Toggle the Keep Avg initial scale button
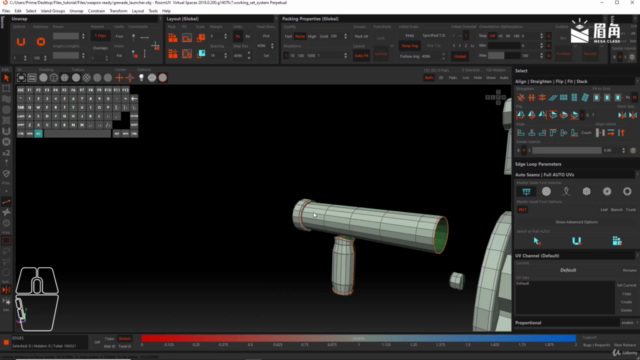This screenshot has height=360, width=640. (x=409, y=46)
